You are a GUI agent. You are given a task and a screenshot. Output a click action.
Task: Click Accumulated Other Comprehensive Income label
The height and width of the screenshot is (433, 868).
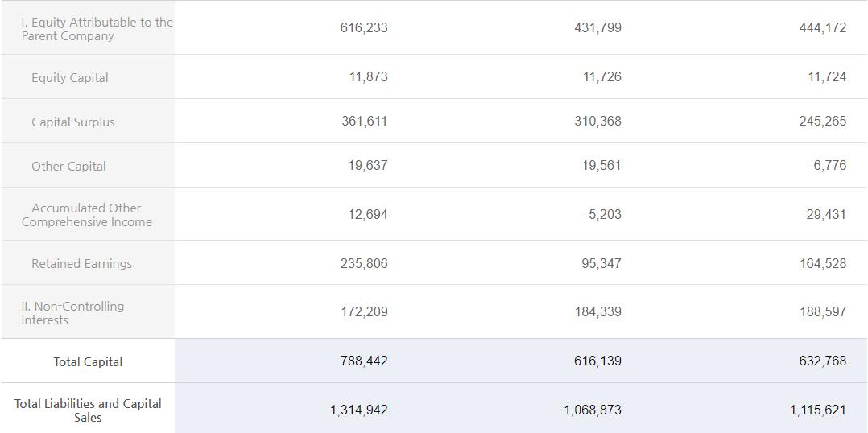coord(86,215)
